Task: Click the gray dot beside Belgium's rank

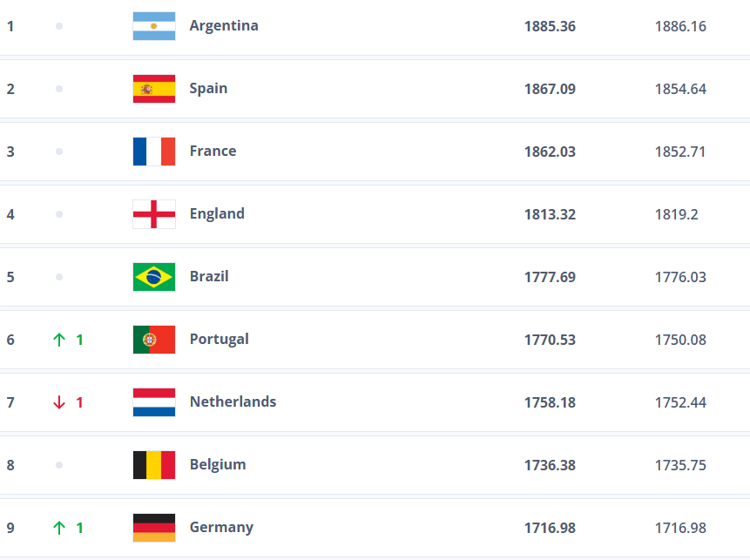Action: [58, 464]
